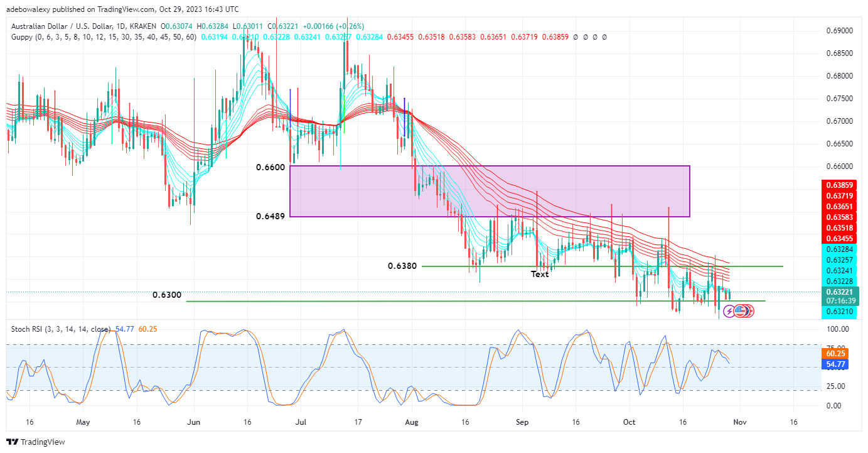868x453 pixels.
Task: Click the 0.68500 price scale value
Action: [x=840, y=53]
